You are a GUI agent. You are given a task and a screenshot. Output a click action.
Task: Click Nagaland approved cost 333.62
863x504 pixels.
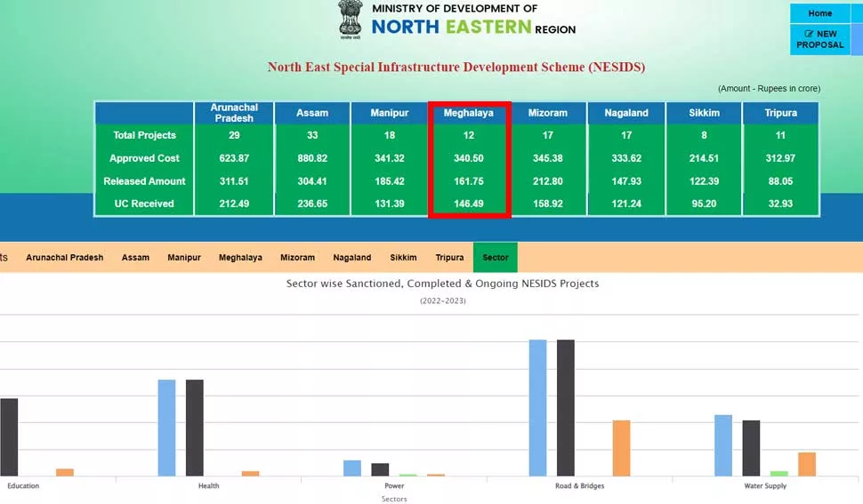pos(626,158)
